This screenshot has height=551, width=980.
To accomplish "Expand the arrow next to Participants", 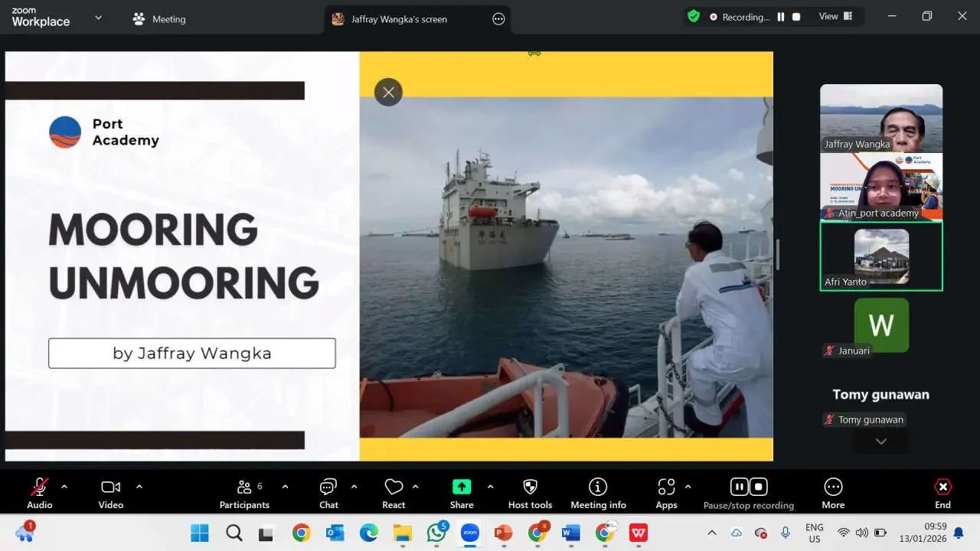I will (x=285, y=487).
